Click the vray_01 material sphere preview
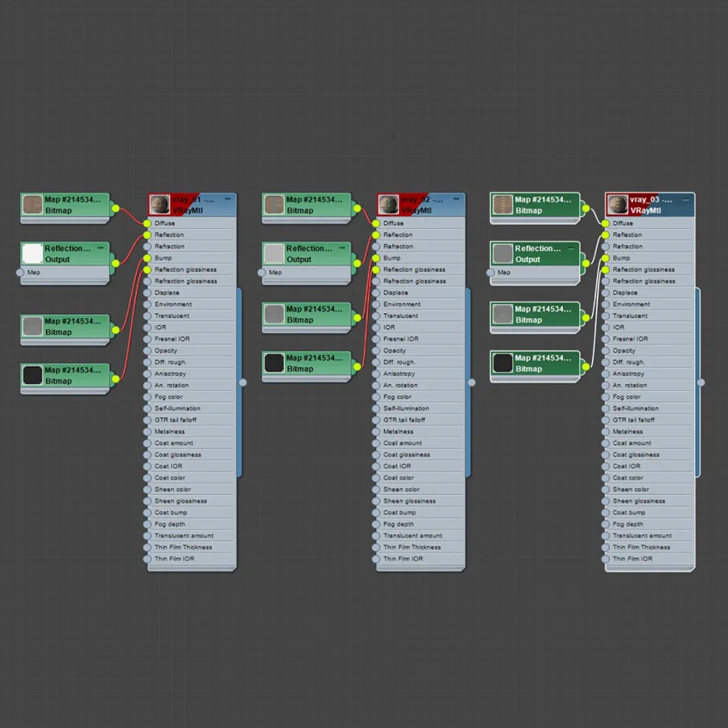728x728 pixels. [159, 205]
